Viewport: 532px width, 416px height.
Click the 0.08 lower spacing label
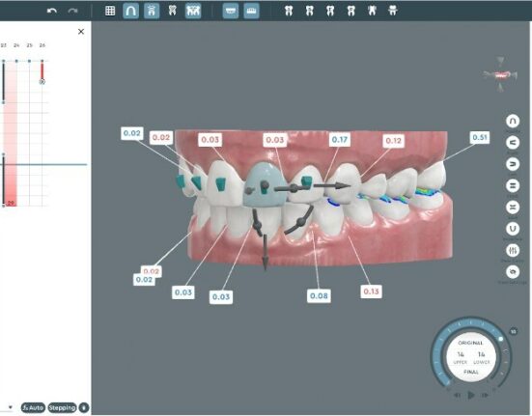[319, 296]
